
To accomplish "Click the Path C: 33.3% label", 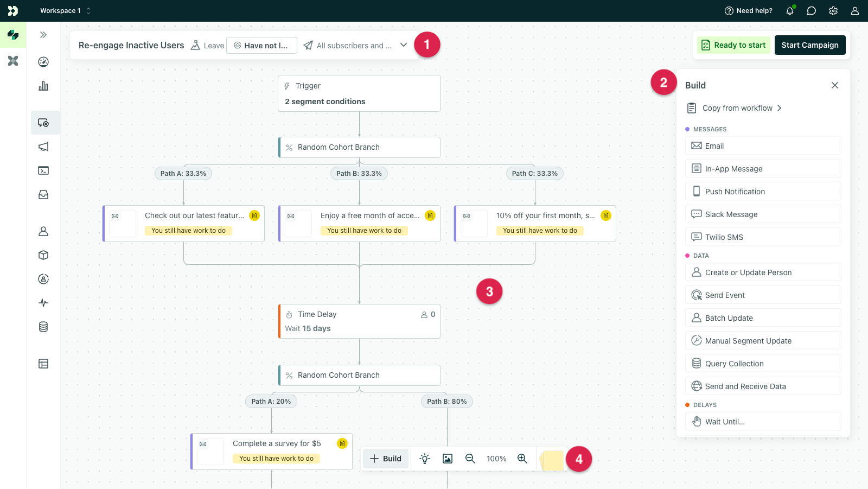I will pyautogui.click(x=535, y=174).
